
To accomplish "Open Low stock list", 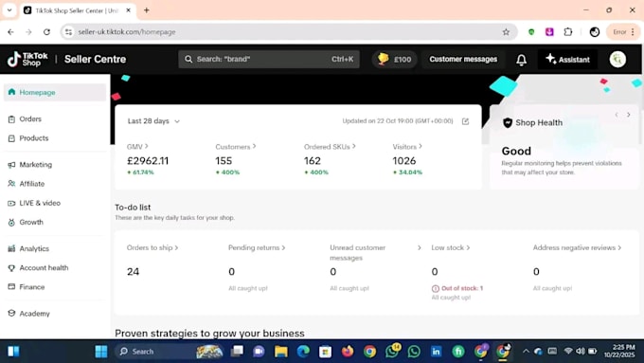I will (x=451, y=248).
